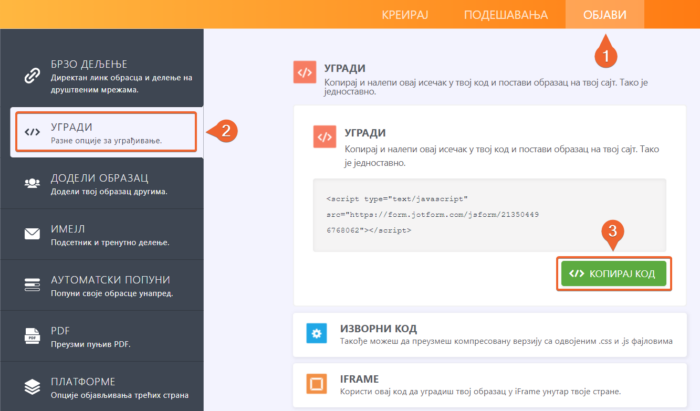This screenshot has width=700, height=411.
Task: Click the blue gear icon for ИЗВОРНИ КОД
Action: click(x=317, y=333)
